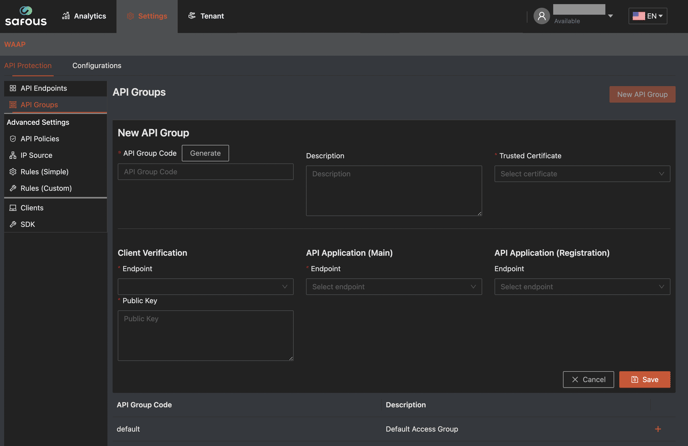
Task: Open API Application (Main) Endpoint dropdown
Action: pos(394,287)
